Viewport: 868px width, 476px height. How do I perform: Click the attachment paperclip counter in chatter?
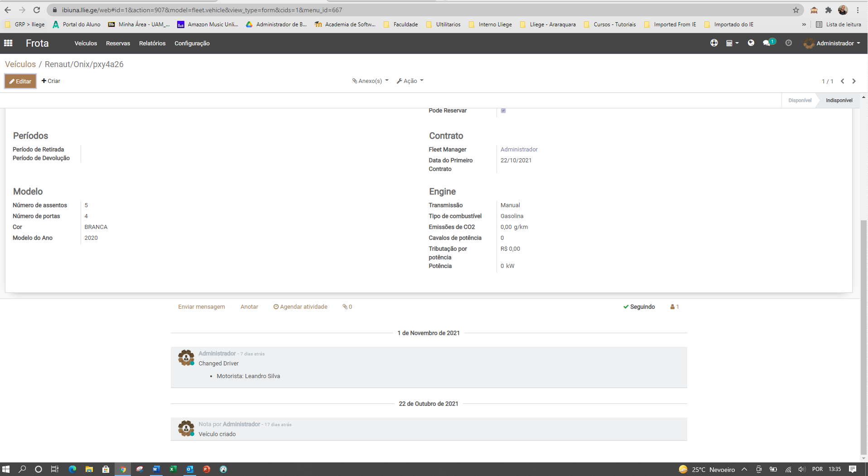[x=347, y=307]
